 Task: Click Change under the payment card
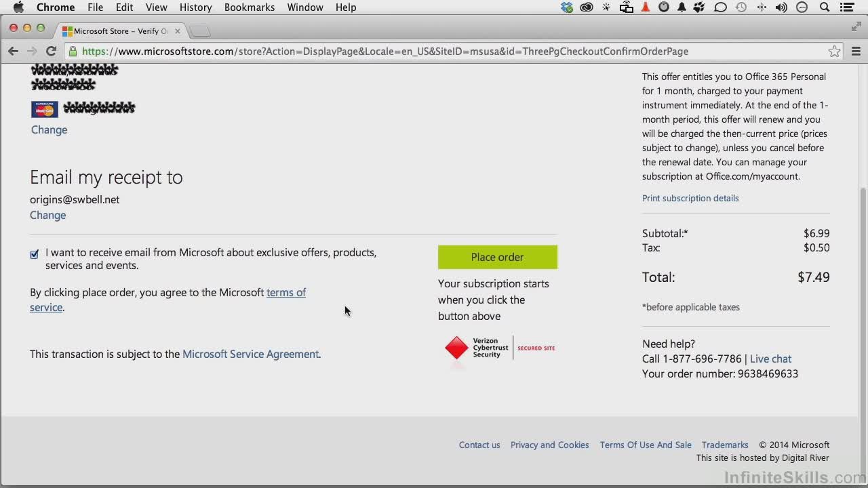click(49, 129)
